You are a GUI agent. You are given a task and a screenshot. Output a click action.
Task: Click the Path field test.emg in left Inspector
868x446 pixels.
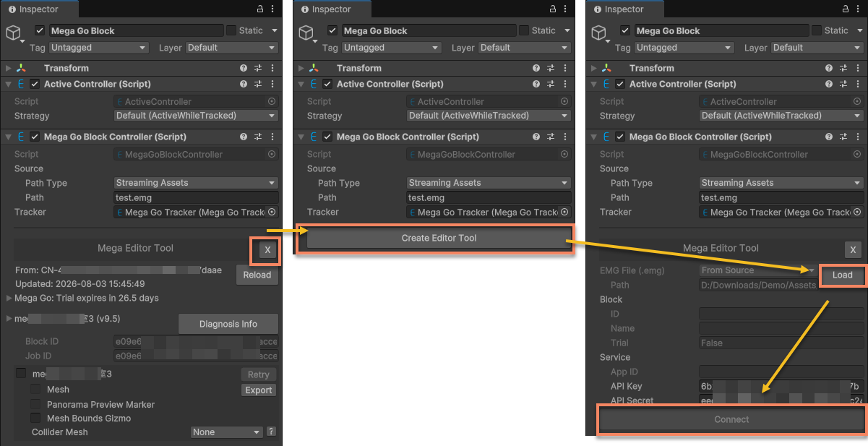[x=196, y=197]
